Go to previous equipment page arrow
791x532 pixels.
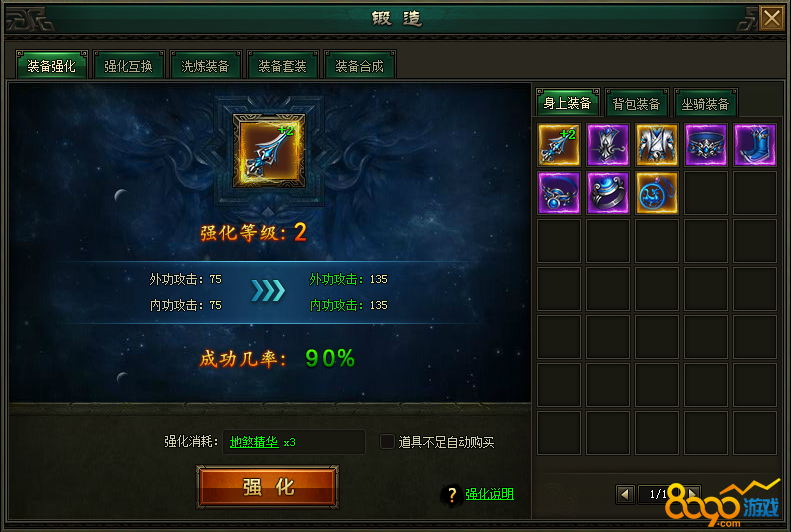[625, 494]
